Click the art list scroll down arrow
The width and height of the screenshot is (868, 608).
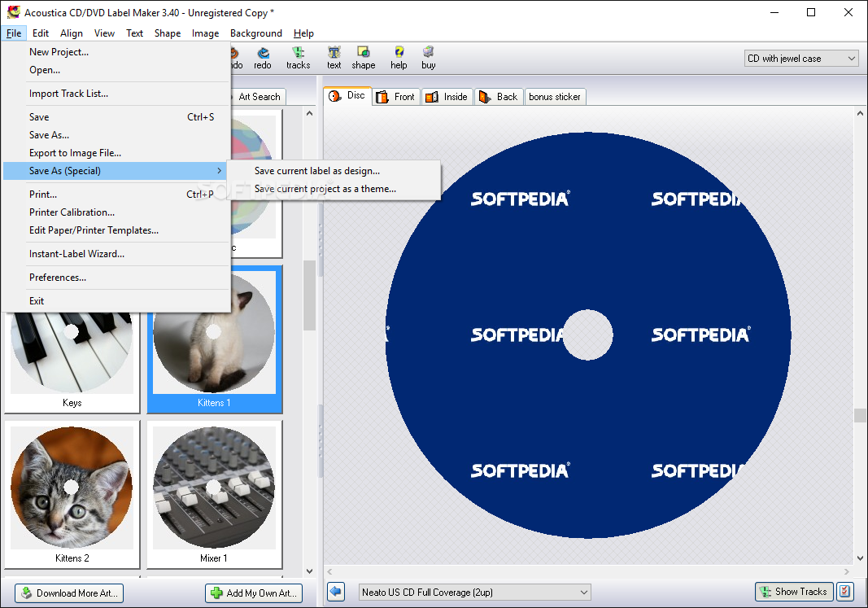[309, 571]
